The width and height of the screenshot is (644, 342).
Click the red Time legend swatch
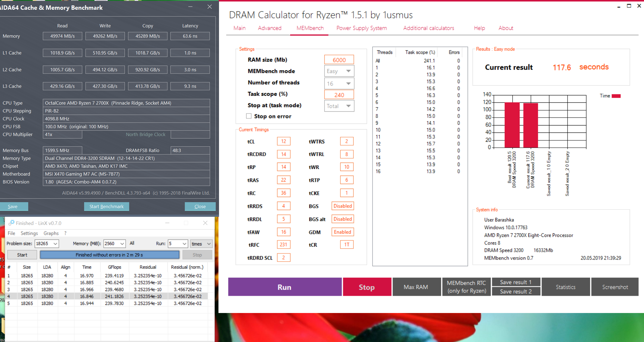(x=616, y=96)
